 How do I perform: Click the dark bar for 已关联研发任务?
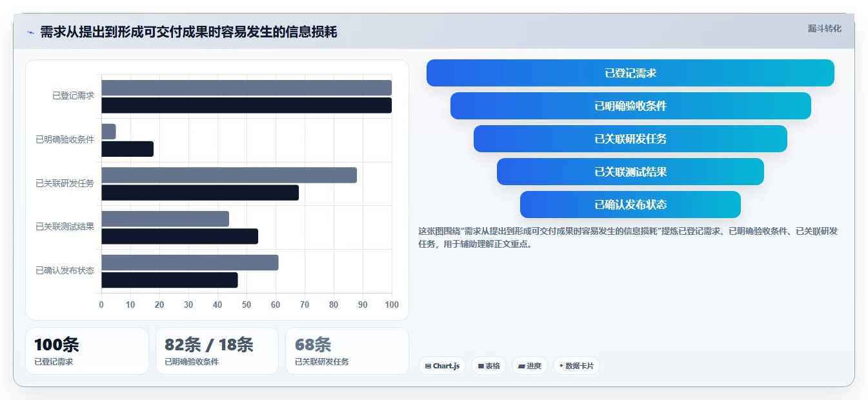coord(200,192)
